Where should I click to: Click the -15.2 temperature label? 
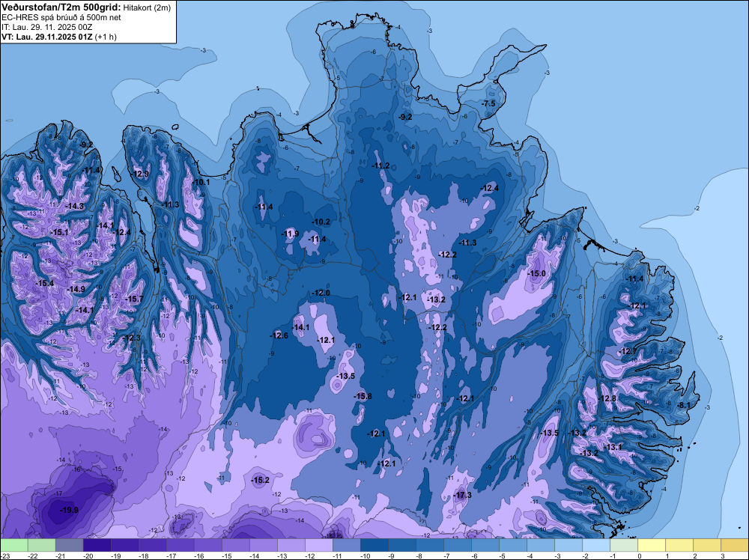(261, 481)
